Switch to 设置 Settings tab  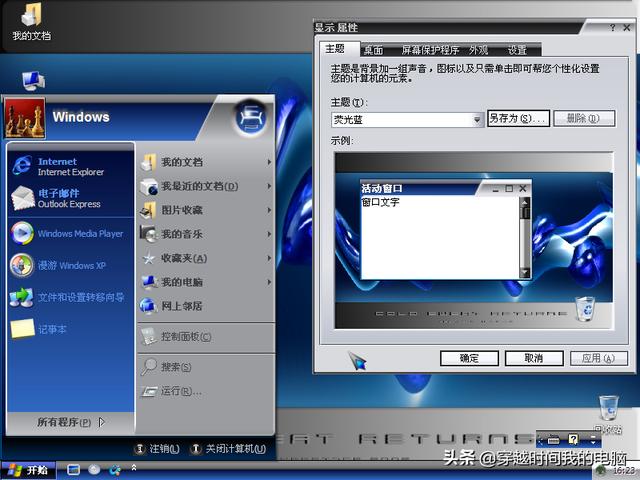click(517, 50)
